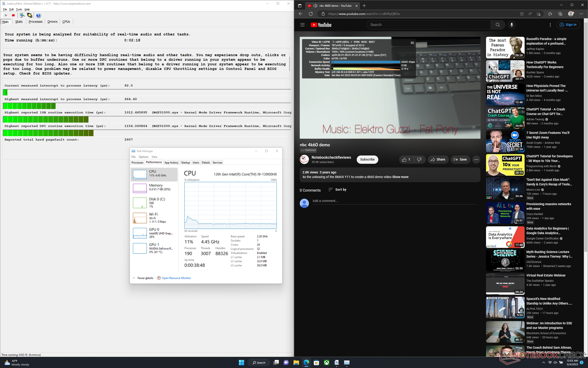Open YouTube hamburger guide menu
Screen dimensions: 588x368
pyautogui.click(x=303, y=25)
